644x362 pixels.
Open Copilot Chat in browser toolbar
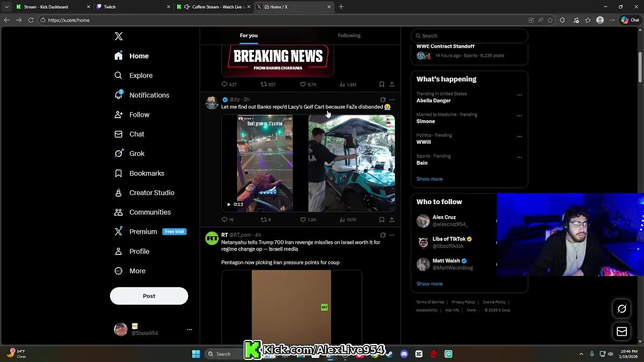coord(630,20)
